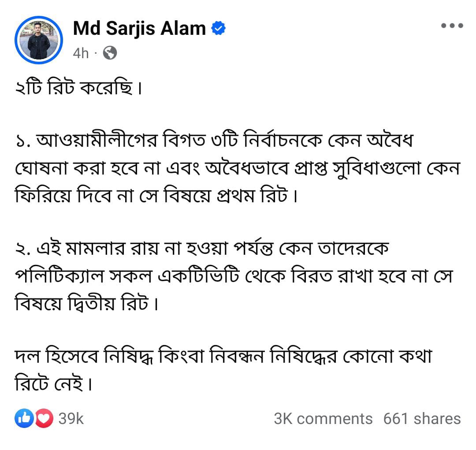Viewport: 476px width, 450px height.
Task: Click the blue verified badge icon
Action: click(x=218, y=28)
